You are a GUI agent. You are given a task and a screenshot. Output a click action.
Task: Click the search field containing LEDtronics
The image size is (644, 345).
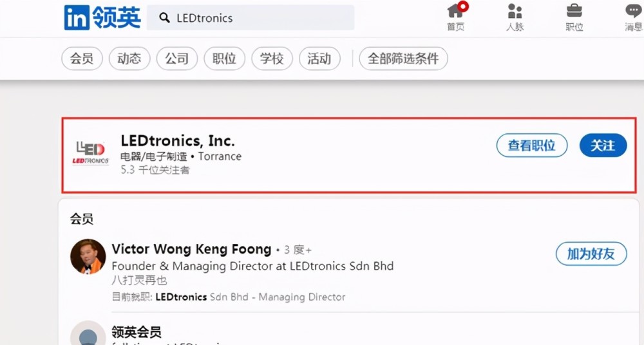pyautogui.click(x=258, y=18)
